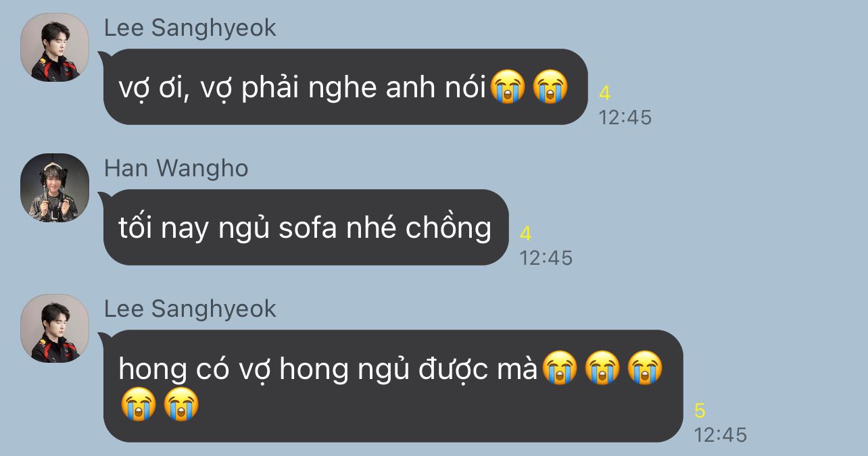Show readers via the yellow 5 read count

pyautogui.click(x=700, y=410)
